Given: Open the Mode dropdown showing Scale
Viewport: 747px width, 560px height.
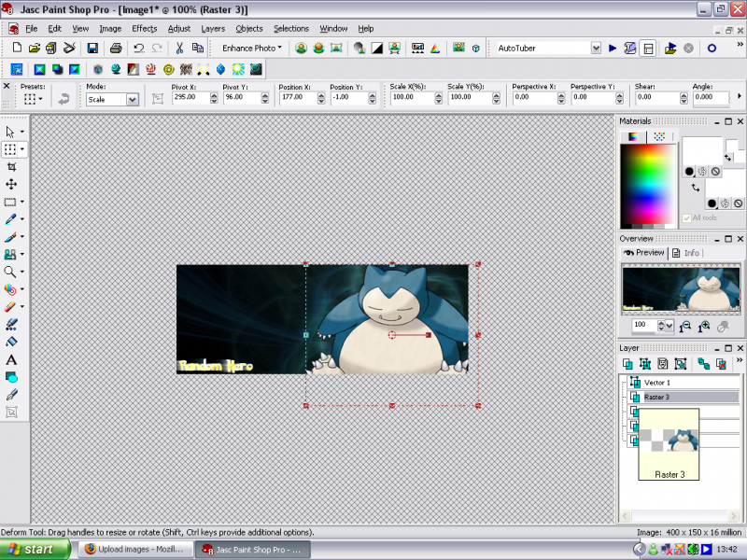Looking at the screenshot, I should click(132, 100).
